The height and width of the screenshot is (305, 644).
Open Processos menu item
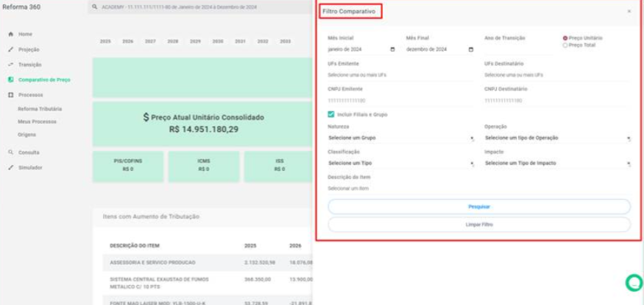[x=30, y=95]
